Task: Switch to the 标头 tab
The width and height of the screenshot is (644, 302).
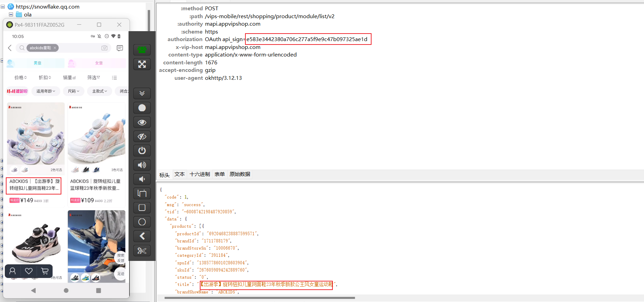Action: [165, 175]
